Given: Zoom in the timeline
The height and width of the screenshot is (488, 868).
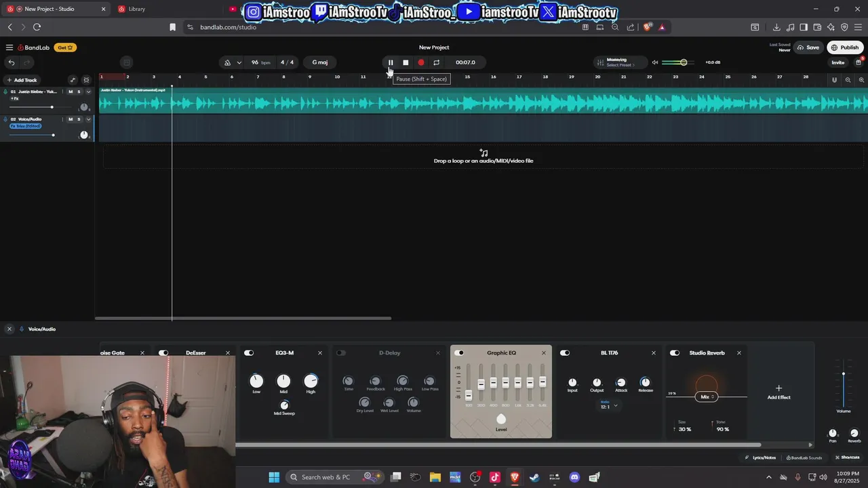Looking at the screenshot, I should [861, 80].
